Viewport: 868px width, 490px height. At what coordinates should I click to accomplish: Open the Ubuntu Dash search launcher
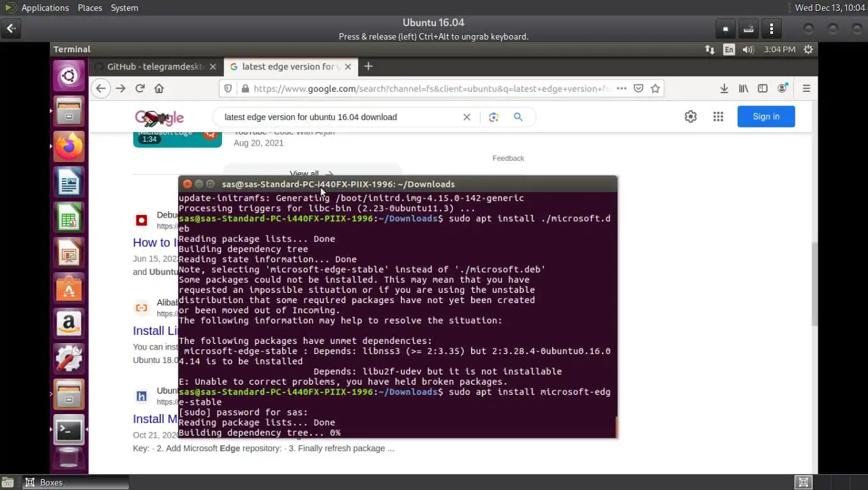69,77
